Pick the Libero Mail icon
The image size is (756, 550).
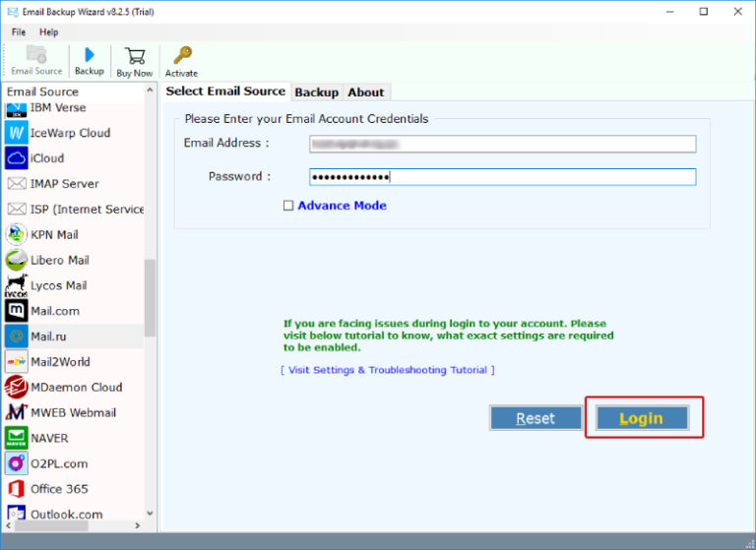[x=17, y=261]
